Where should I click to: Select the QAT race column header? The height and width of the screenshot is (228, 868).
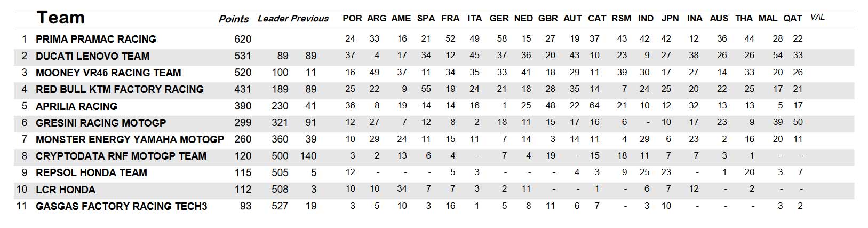(x=793, y=18)
